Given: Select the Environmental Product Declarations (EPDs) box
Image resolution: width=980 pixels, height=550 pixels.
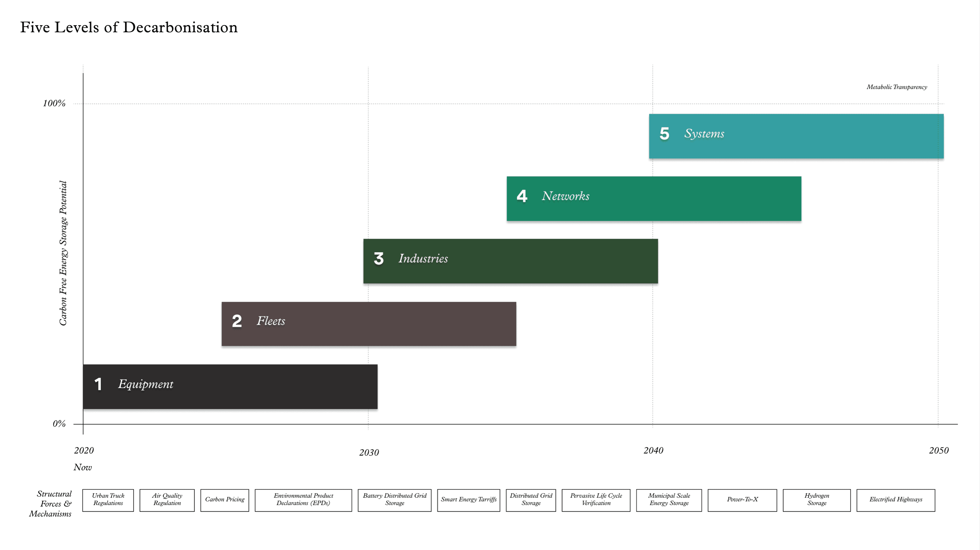Looking at the screenshot, I should 303,500.
